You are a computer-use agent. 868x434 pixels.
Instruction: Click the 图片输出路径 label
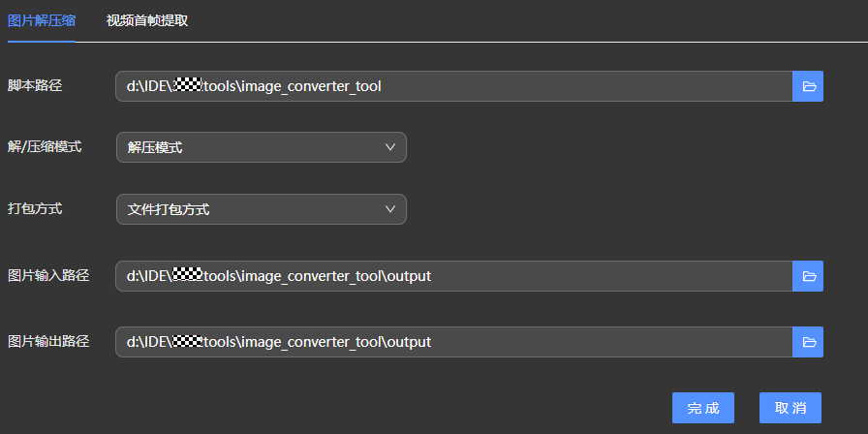pyautogui.click(x=48, y=341)
